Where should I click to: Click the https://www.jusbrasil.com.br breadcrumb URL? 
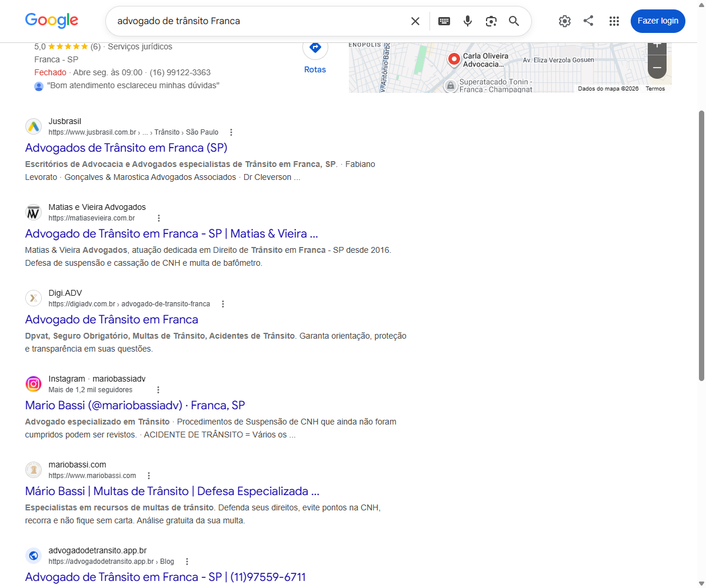[134, 132]
